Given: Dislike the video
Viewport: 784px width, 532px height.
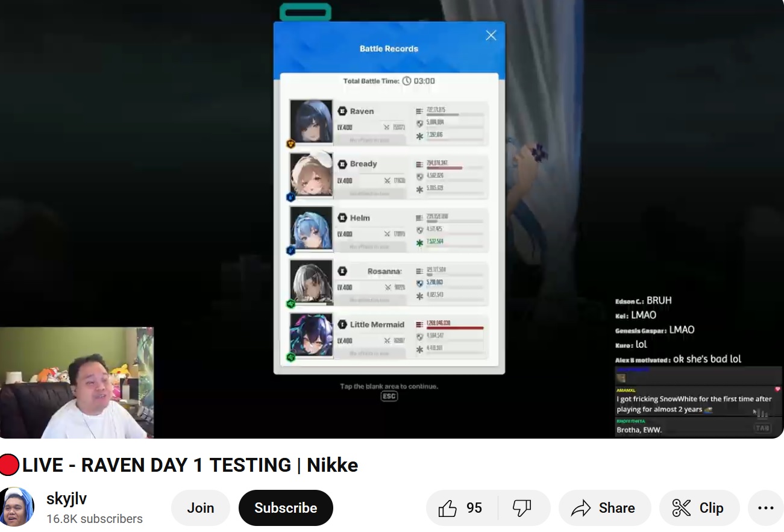Looking at the screenshot, I should tap(522, 508).
